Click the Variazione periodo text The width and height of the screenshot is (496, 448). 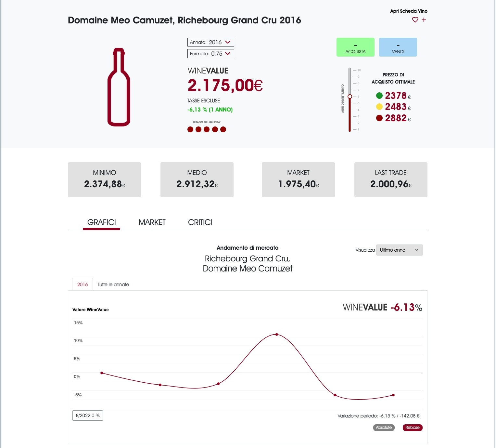coord(378,416)
